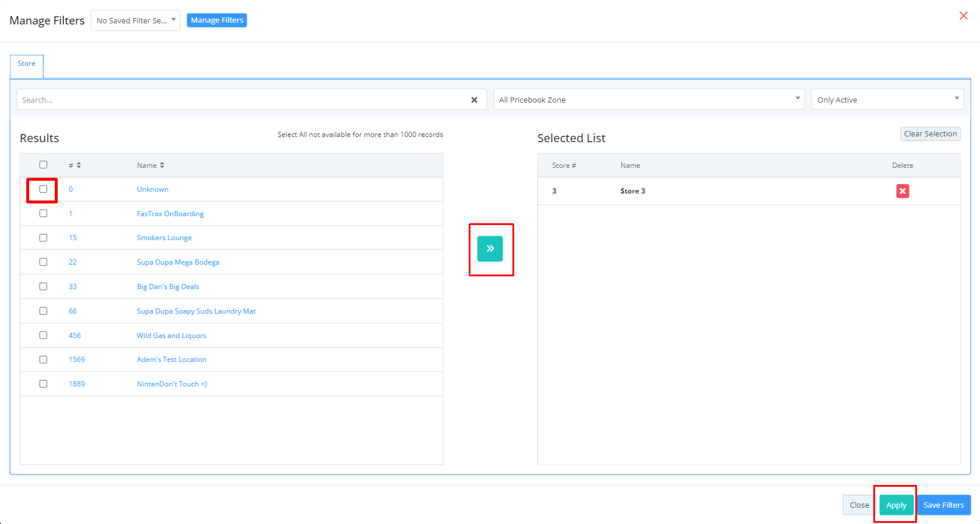
Task: Click store number 22
Action: pyautogui.click(x=73, y=262)
